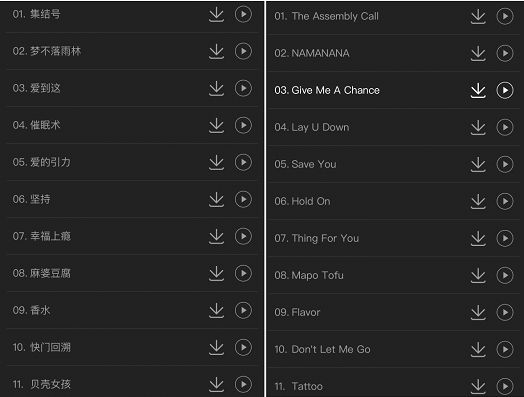
Task: Download track 11 贝壳女孩
Action: pos(216,384)
